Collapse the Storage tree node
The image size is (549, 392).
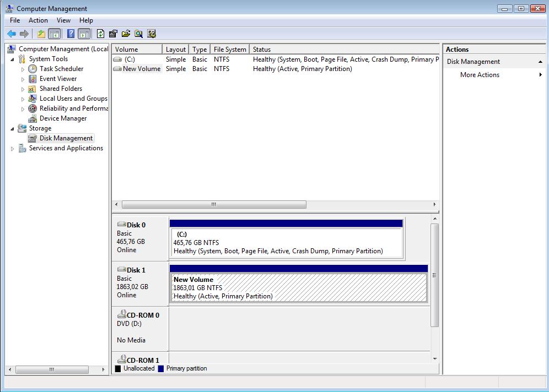pyautogui.click(x=12, y=129)
